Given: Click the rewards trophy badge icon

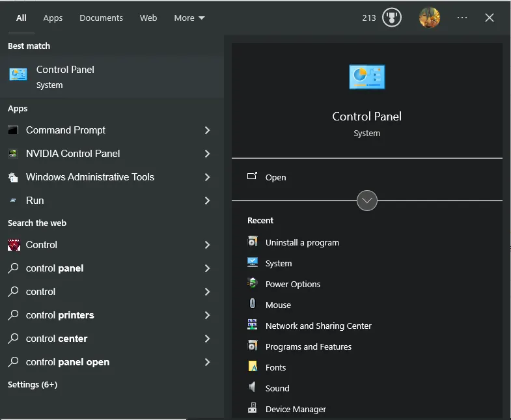Looking at the screenshot, I should tap(392, 18).
